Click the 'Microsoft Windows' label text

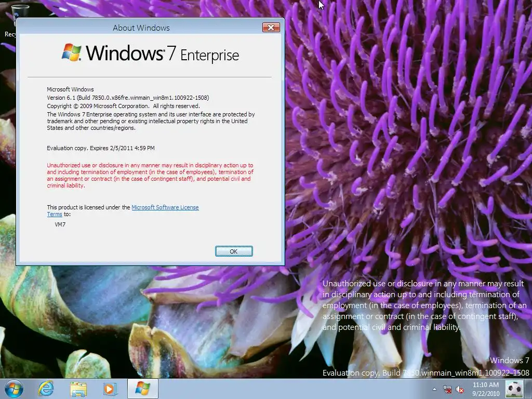pyautogui.click(x=70, y=89)
